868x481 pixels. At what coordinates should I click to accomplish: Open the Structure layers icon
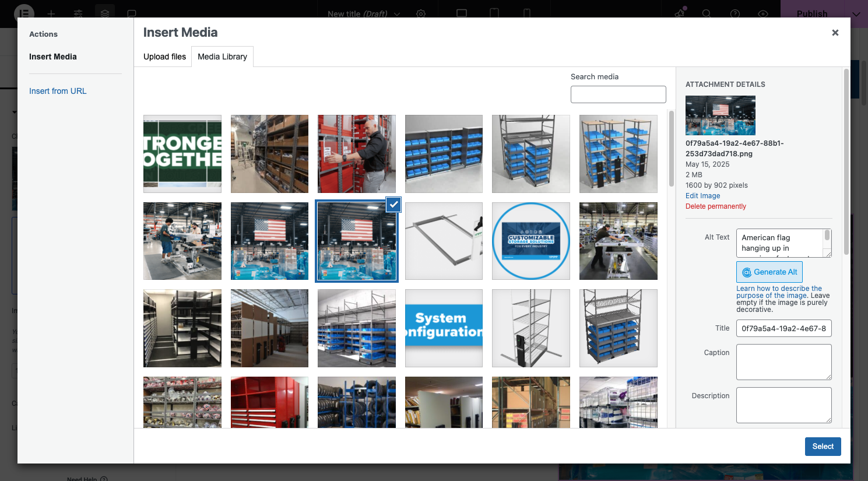105,13
